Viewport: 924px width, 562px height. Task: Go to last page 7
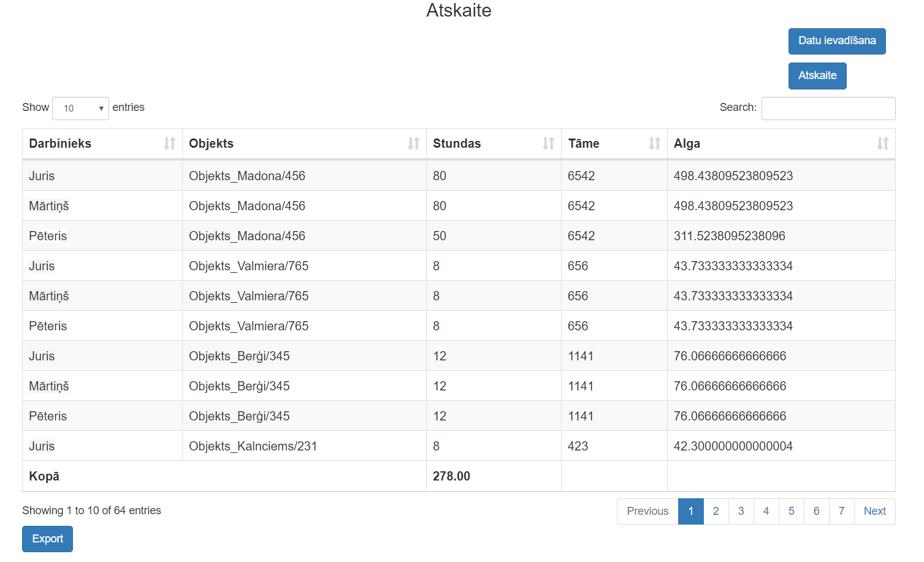pyautogui.click(x=841, y=511)
